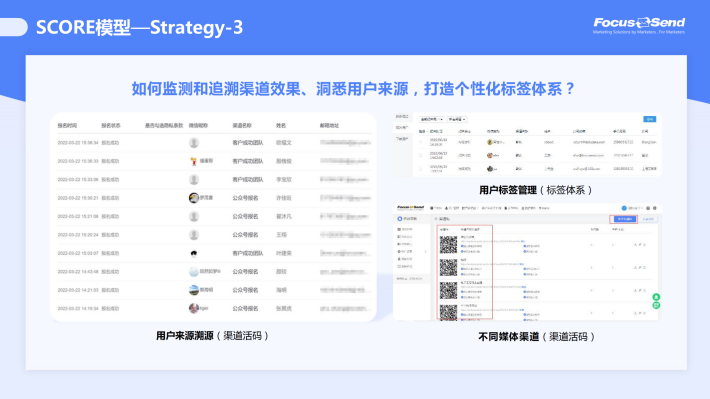Open the first QR code in the channel list
This screenshot has height=399, width=710.
(x=448, y=245)
